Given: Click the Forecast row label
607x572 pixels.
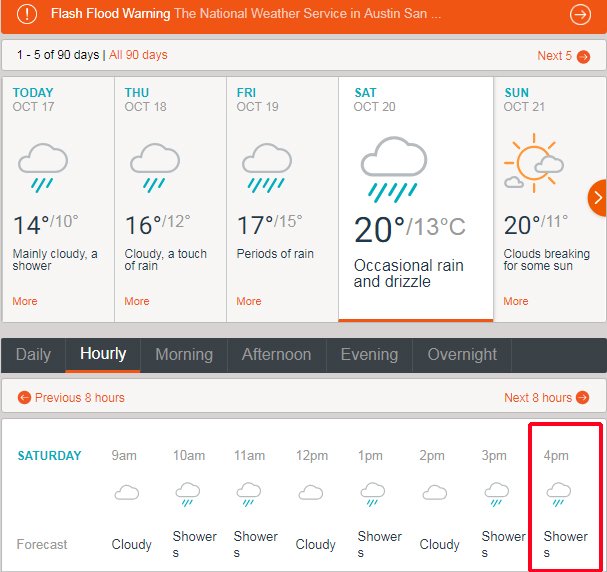Looking at the screenshot, I should [42, 545].
